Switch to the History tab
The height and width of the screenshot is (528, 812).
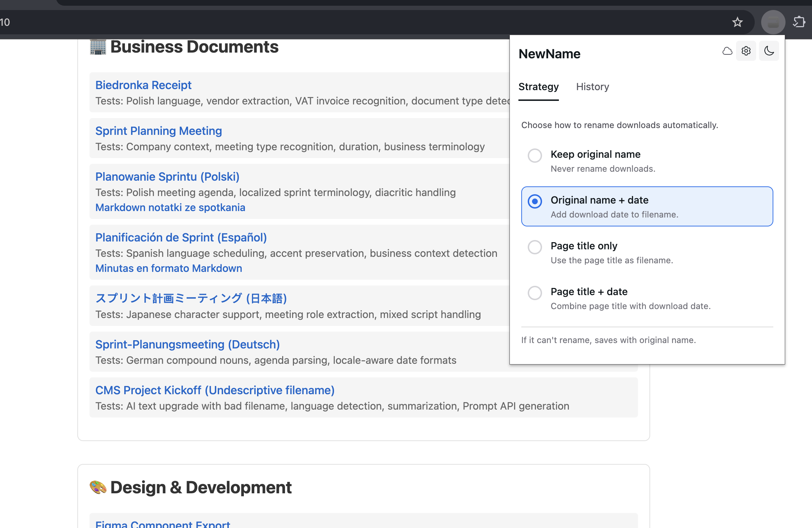point(592,87)
